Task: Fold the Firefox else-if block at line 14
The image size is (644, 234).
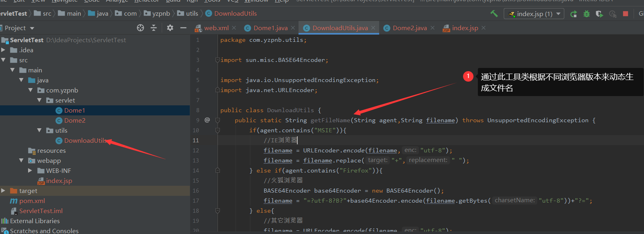Action: click(217, 170)
